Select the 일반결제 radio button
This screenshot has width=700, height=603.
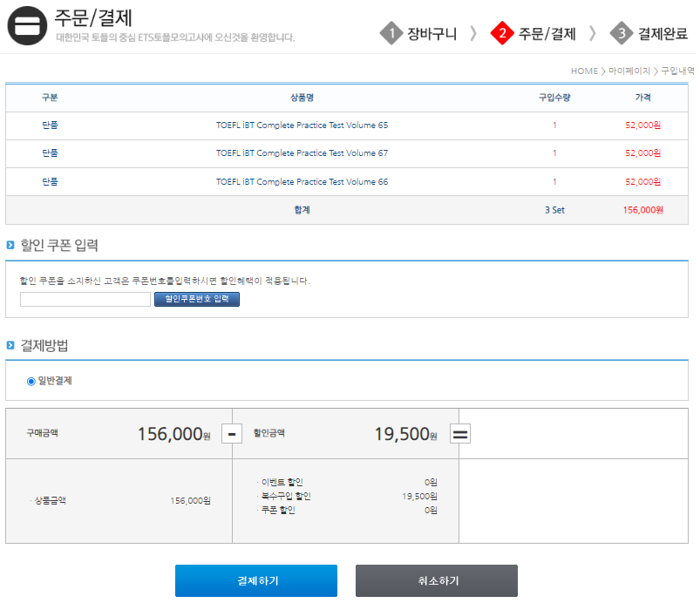pyautogui.click(x=31, y=381)
